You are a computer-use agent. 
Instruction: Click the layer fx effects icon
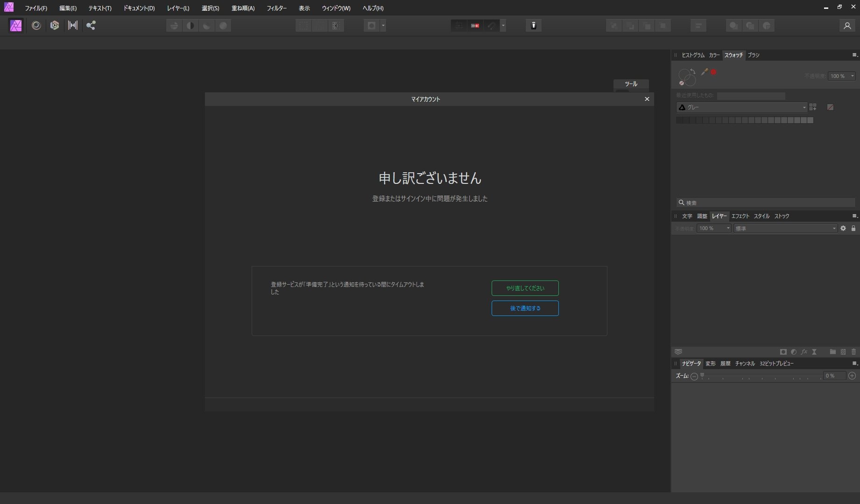pos(804,352)
